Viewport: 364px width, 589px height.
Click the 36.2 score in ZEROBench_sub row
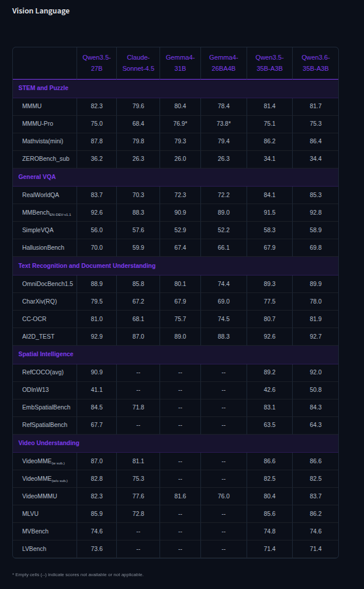coord(96,159)
